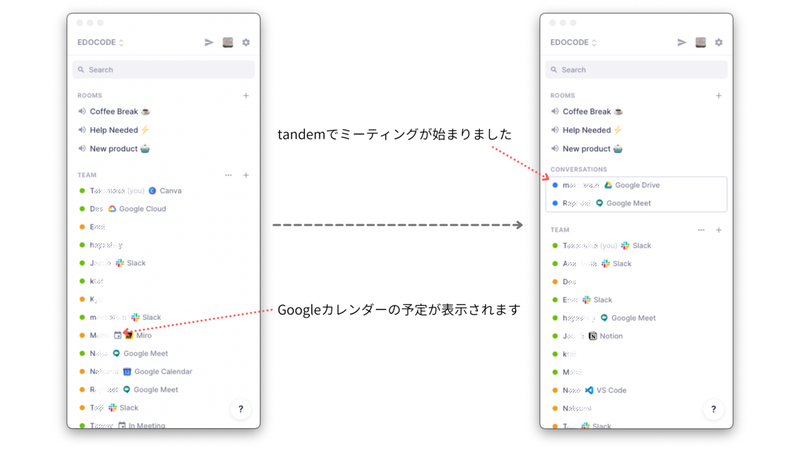Click the Google Cloud icon in left team list
The image size is (800, 450).
pos(112,209)
